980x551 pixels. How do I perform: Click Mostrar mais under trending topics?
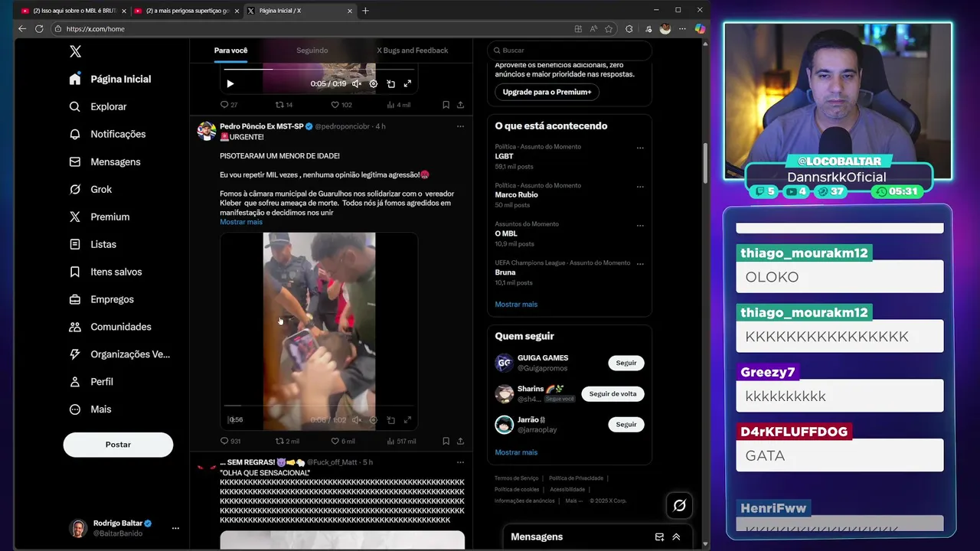[516, 305]
